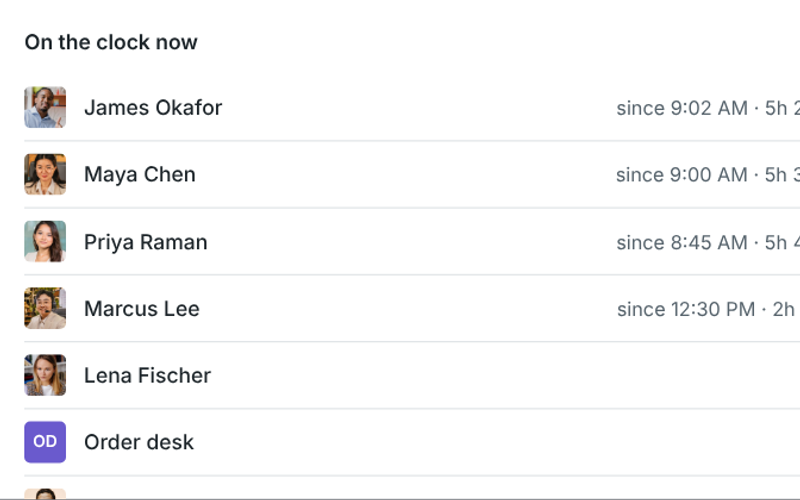Image resolution: width=800 pixels, height=500 pixels.
Task: Click the 2h elapsed duration on Marcus's row
Action: pos(786,310)
